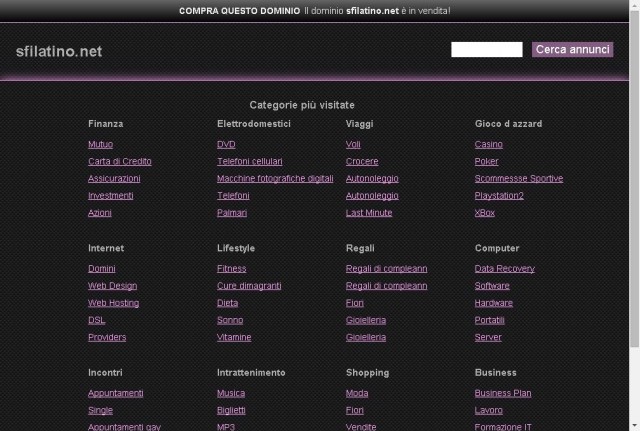Image resolution: width=640 pixels, height=431 pixels.
Task: Open the Mutuo link under Finanza
Action: [x=100, y=144]
